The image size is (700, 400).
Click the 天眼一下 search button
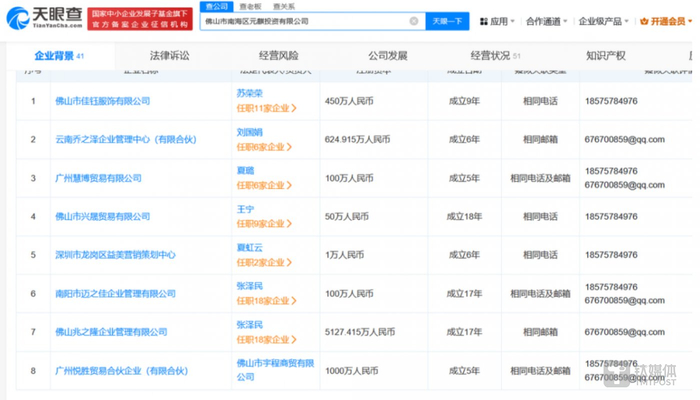tap(446, 20)
